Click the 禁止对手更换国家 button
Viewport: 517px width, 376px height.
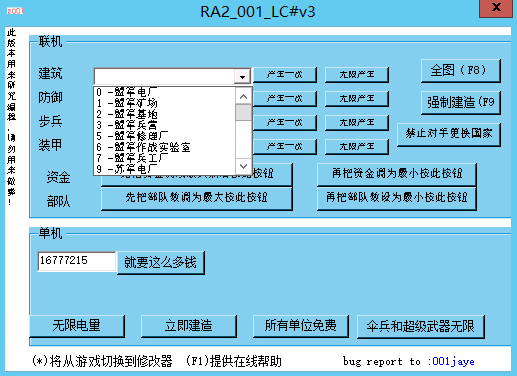click(x=449, y=134)
